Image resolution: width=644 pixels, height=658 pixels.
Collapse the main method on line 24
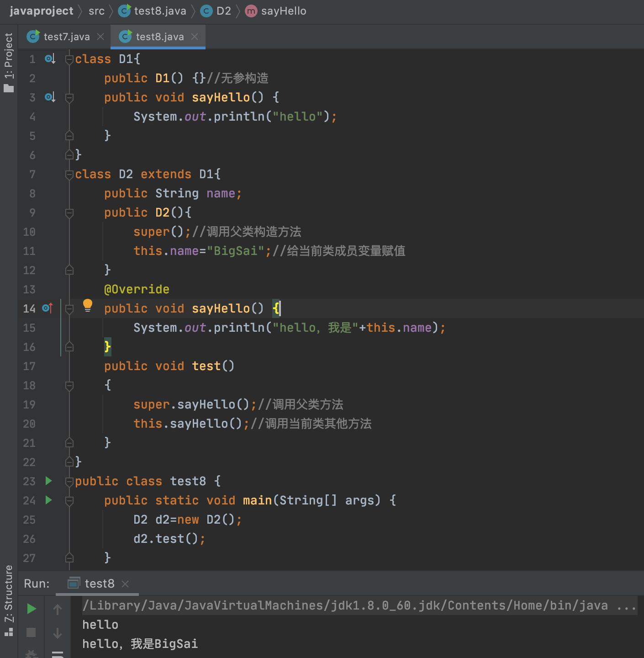pos(69,500)
